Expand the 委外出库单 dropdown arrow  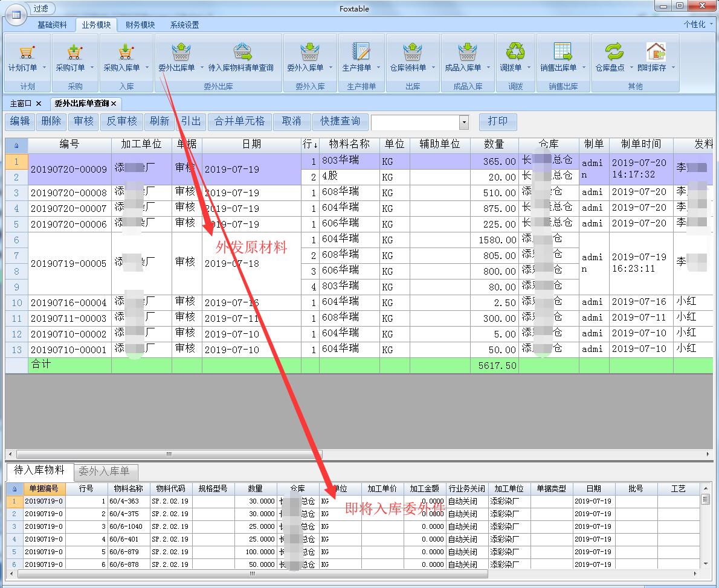click(201, 68)
